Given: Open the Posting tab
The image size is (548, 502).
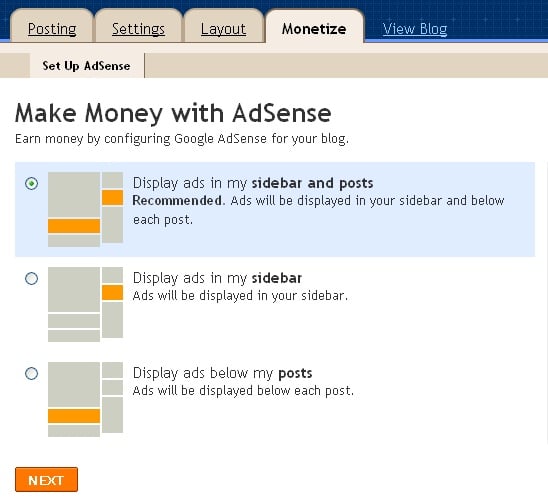Looking at the screenshot, I should (x=52, y=29).
